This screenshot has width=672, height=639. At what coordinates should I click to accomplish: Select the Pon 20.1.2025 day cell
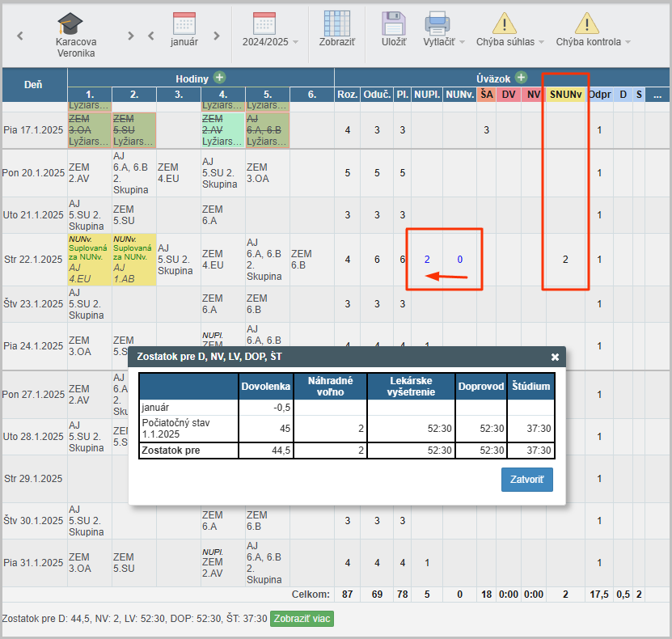click(x=33, y=173)
